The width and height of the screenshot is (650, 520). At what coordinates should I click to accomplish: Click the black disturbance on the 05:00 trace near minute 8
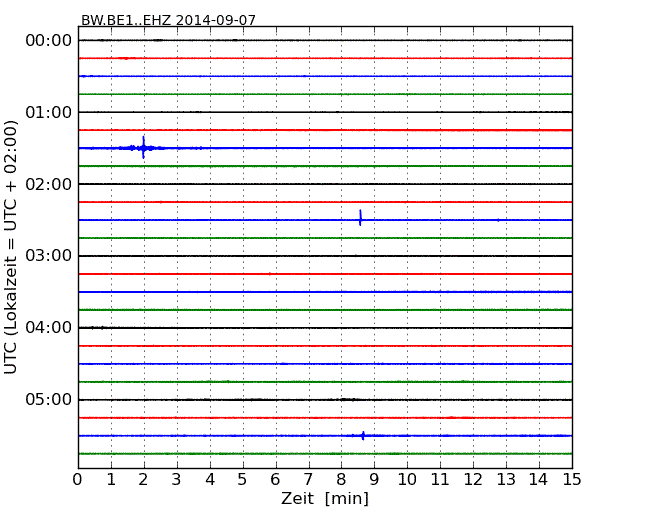pyautogui.click(x=346, y=399)
